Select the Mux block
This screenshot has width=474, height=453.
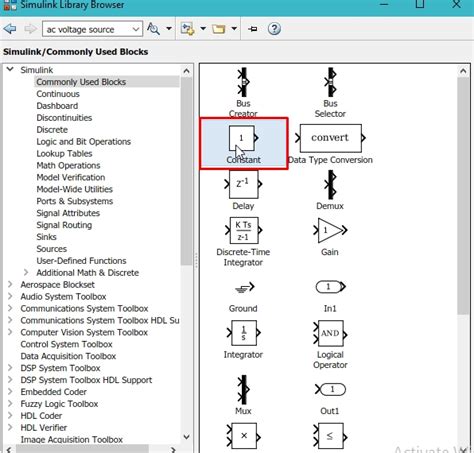click(x=244, y=389)
